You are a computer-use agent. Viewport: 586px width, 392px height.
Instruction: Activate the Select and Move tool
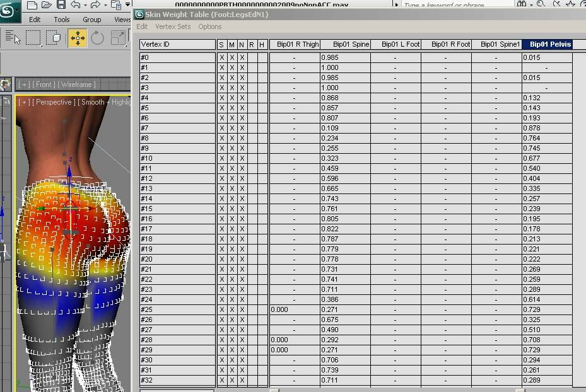pos(78,38)
